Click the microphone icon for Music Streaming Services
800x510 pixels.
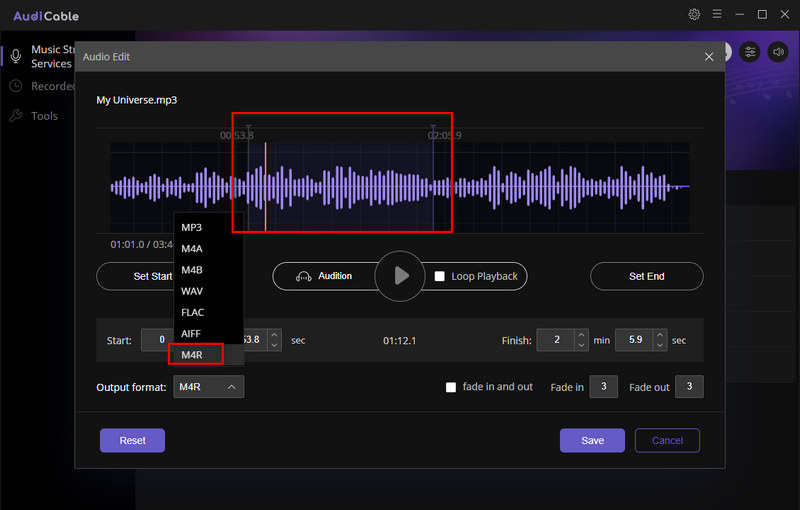point(16,56)
